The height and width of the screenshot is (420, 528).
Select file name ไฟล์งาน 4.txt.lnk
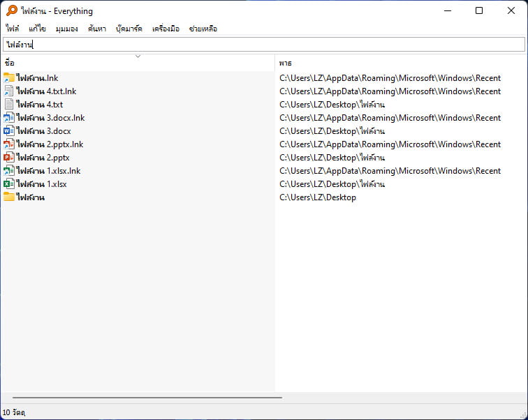47,91
